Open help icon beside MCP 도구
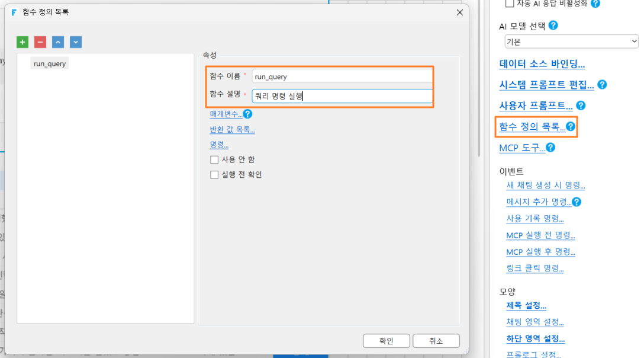The height and width of the screenshot is (358, 644). [550, 148]
